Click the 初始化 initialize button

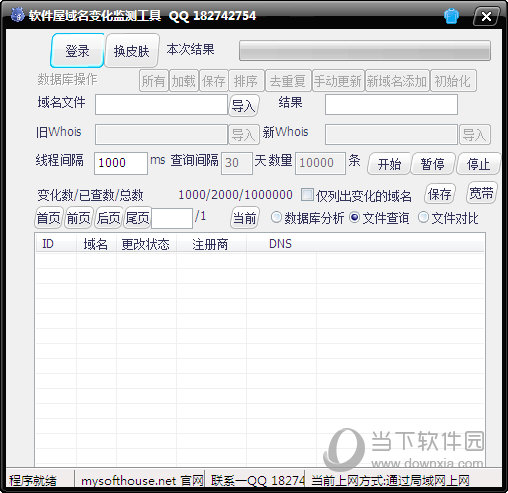point(453,81)
